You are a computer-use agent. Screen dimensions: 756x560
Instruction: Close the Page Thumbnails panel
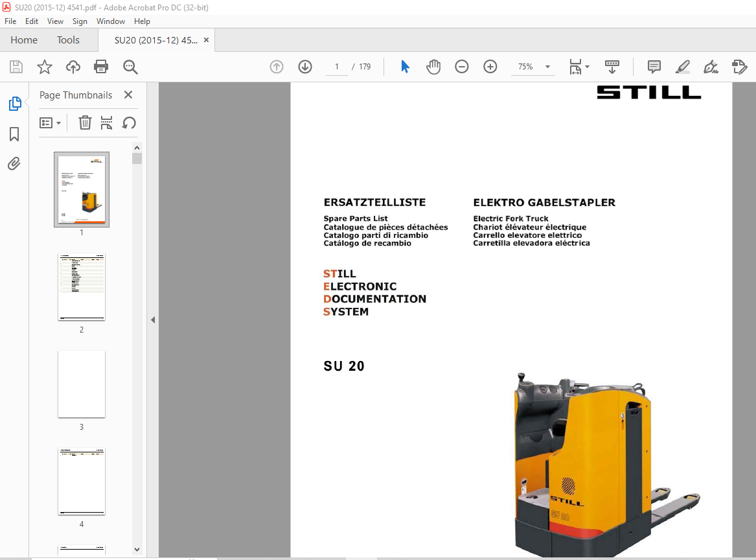(128, 95)
